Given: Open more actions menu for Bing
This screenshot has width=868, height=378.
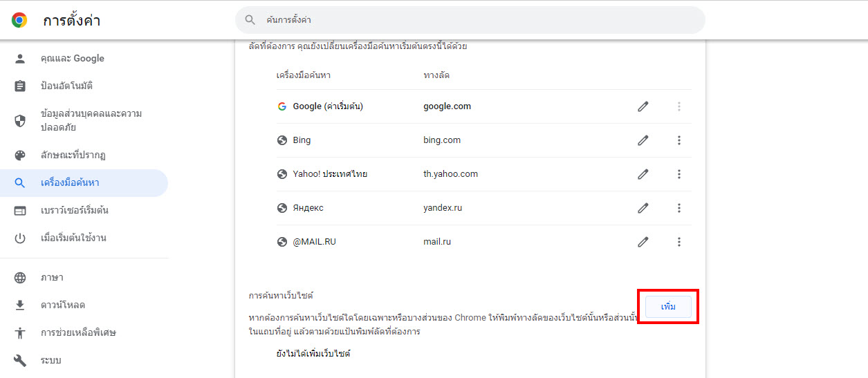Looking at the screenshot, I should point(679,140).
